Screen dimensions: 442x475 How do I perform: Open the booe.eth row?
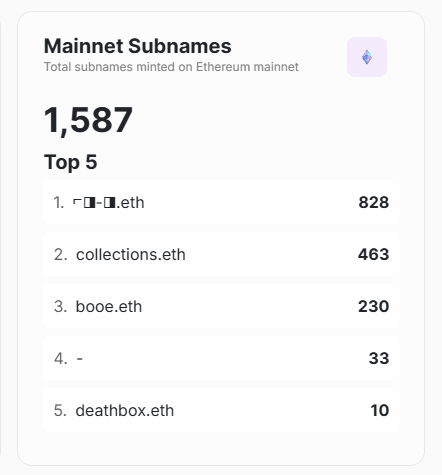tap(221, 306)
